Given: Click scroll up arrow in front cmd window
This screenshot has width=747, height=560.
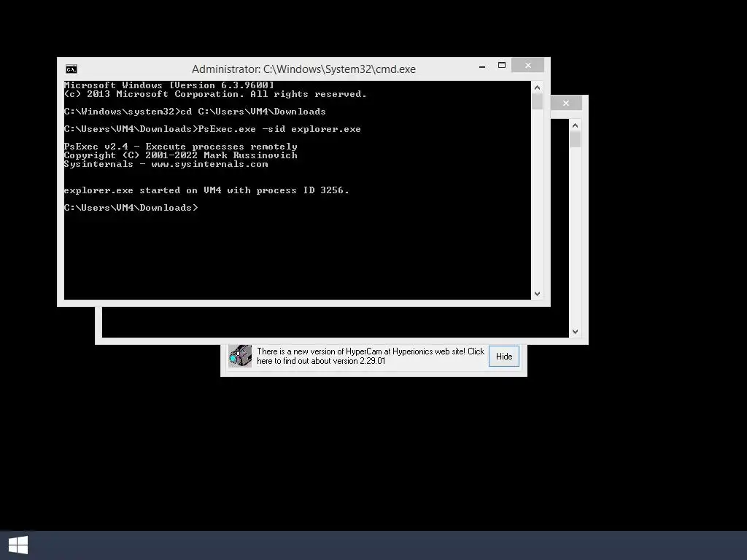Looking at the screenshot, I should pyautogui.click(x=538, y=87).
